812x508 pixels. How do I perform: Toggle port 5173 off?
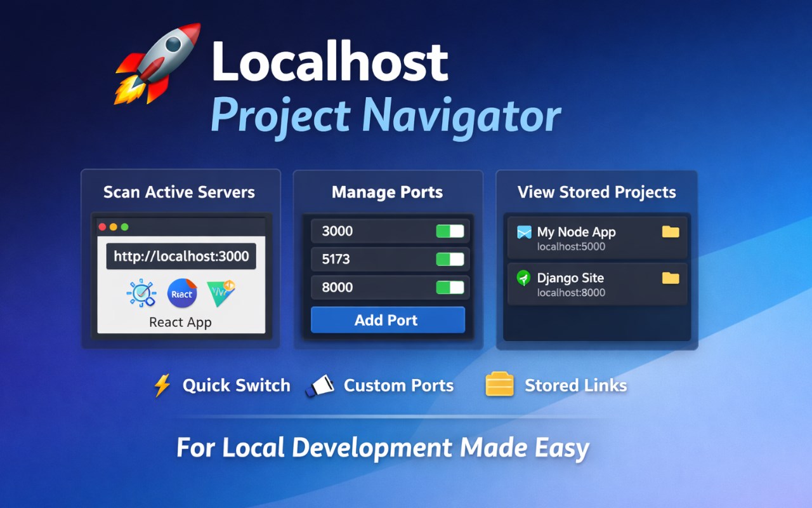449,259
